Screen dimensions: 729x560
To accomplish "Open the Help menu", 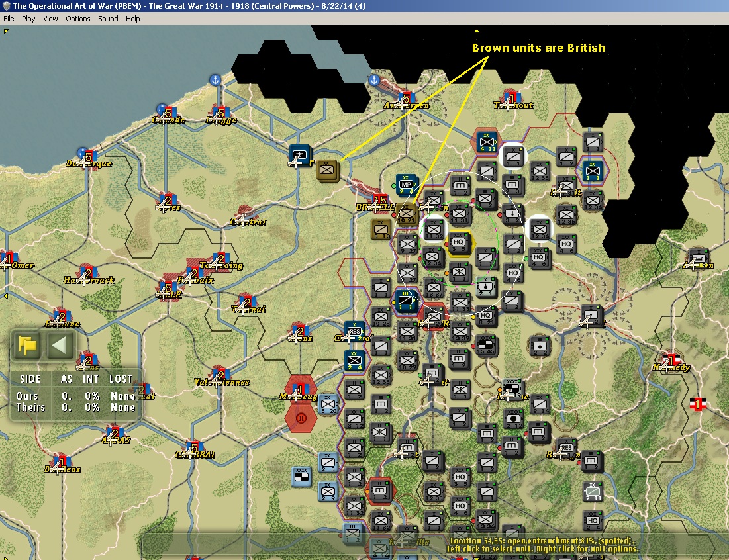I will tap(132, 19).
